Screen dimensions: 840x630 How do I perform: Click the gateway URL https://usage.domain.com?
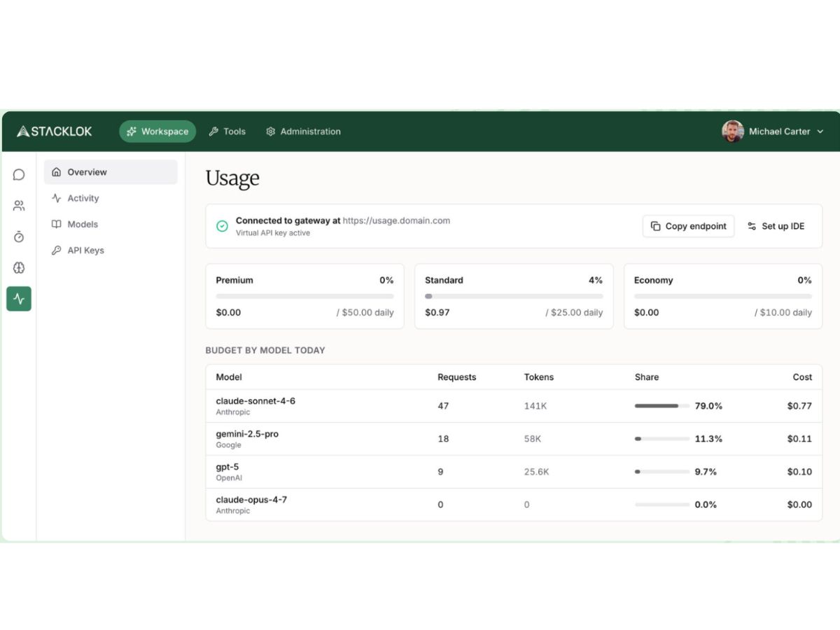[x=396, y=220]
